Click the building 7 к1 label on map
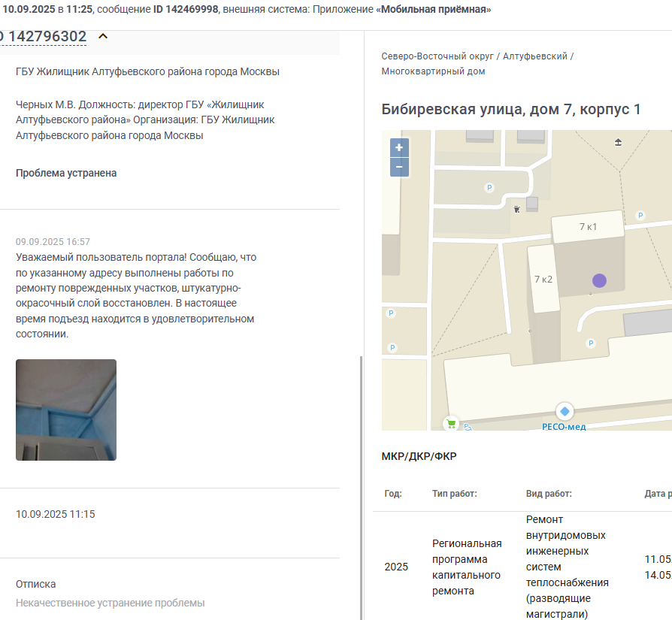This screenshot has width=672, height=620. coord(588,227)
